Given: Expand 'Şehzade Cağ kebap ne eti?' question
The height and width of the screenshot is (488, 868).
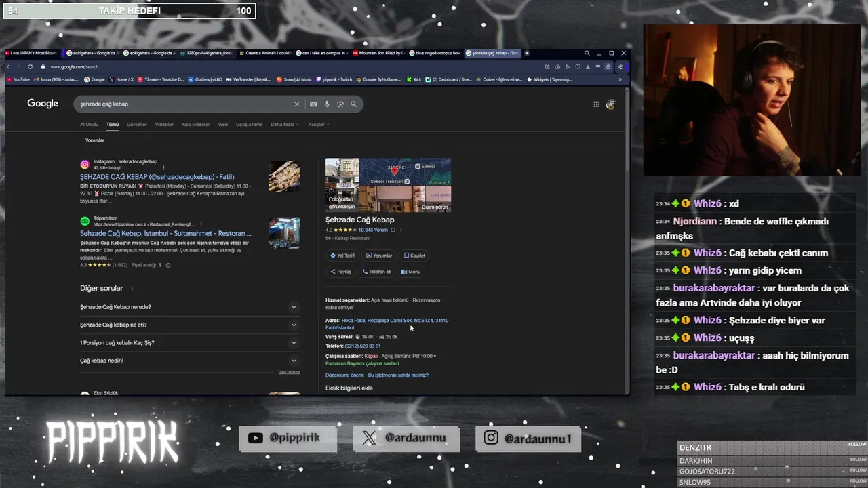Looking at the screenshot, I should click(189, 325).
